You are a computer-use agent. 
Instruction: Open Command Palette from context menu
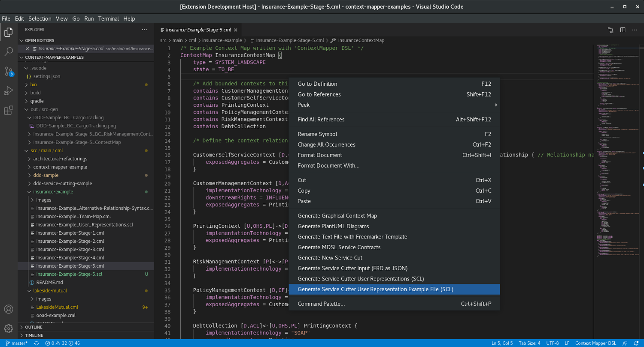click(x=394, y=304)
